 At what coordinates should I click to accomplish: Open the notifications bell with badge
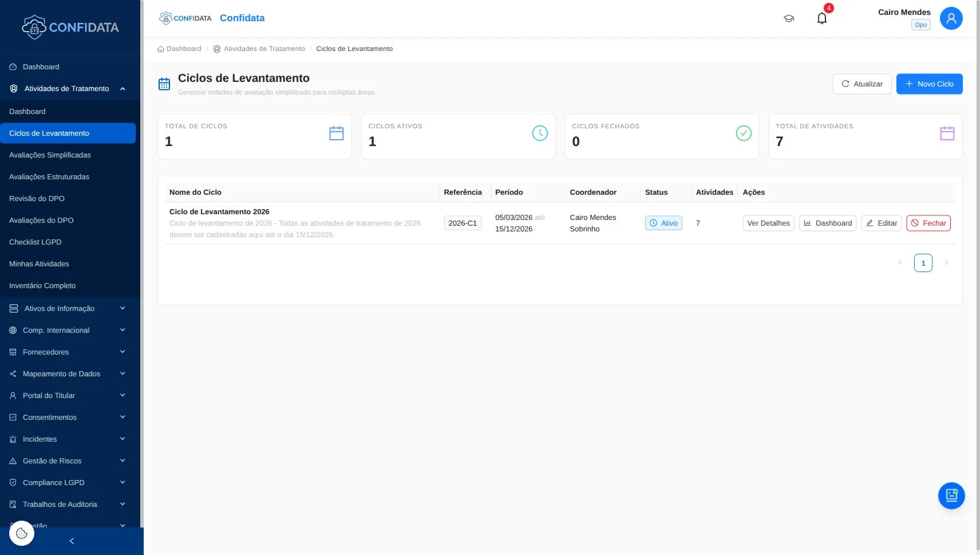click(x=821, y=18)
